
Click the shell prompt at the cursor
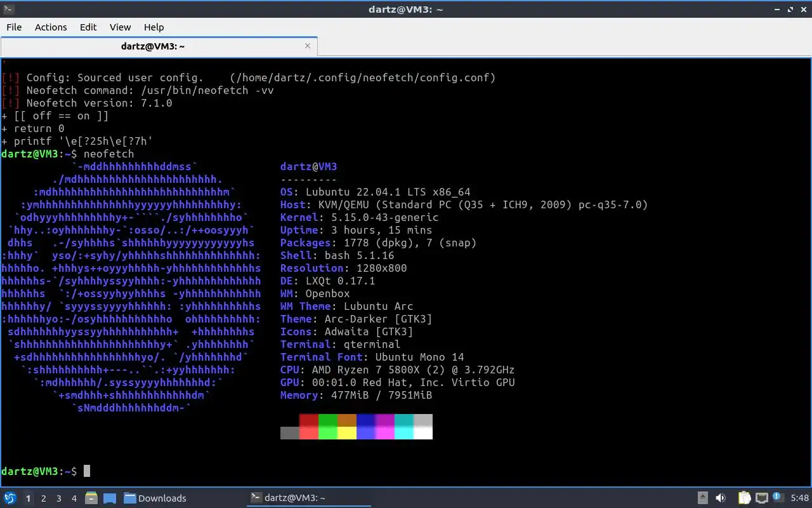point(87,471)
